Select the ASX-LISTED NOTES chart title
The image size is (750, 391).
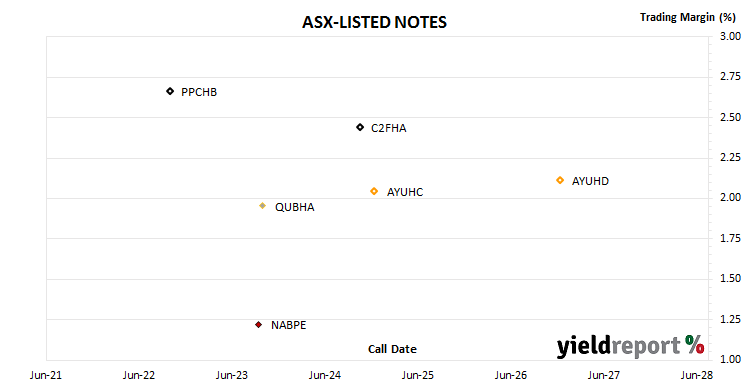pos(374,22)
